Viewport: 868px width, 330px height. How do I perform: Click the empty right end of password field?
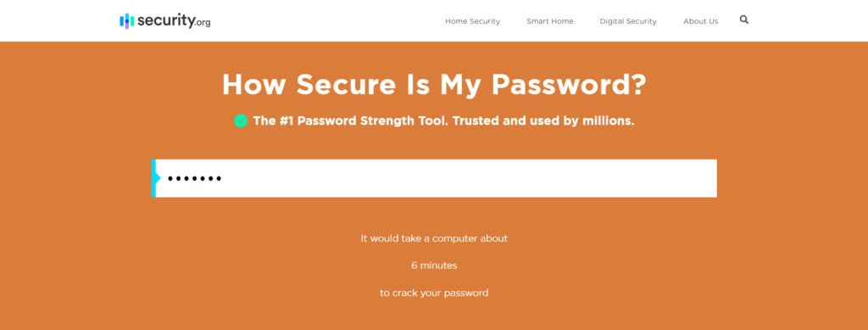(665, 178)
